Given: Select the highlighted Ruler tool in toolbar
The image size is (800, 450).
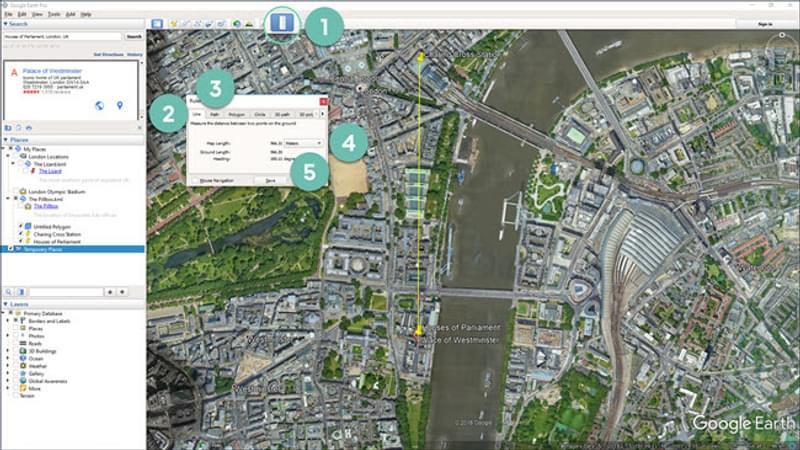Looking at the screenshot, I should point(285,22).
